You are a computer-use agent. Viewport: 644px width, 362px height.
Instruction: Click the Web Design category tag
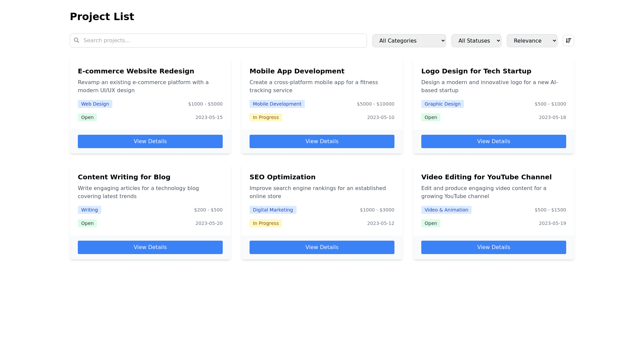95,104
